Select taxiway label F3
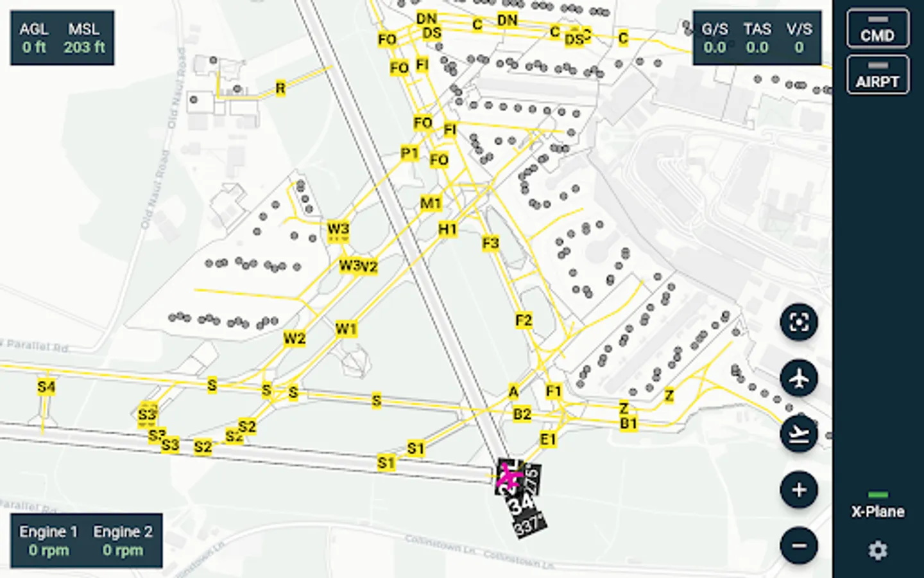 point(490,243)
